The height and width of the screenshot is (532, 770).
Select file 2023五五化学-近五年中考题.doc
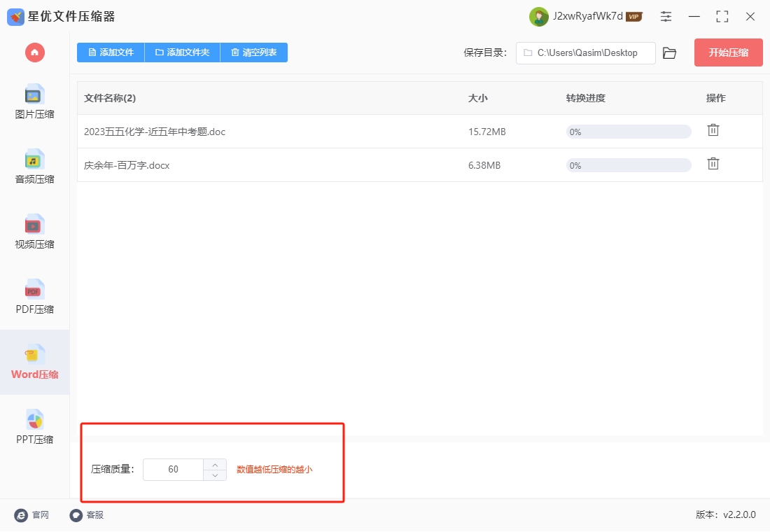[155, 132]
